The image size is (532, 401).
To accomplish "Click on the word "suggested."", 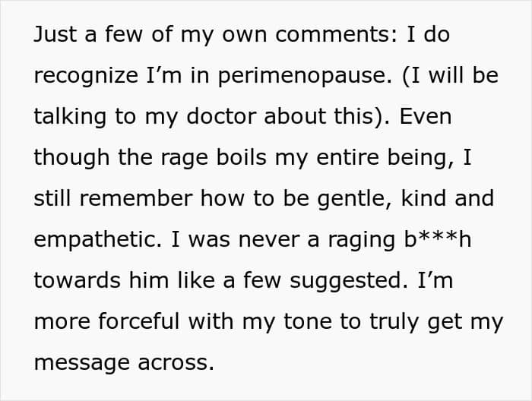I will [x=349, y=281].
